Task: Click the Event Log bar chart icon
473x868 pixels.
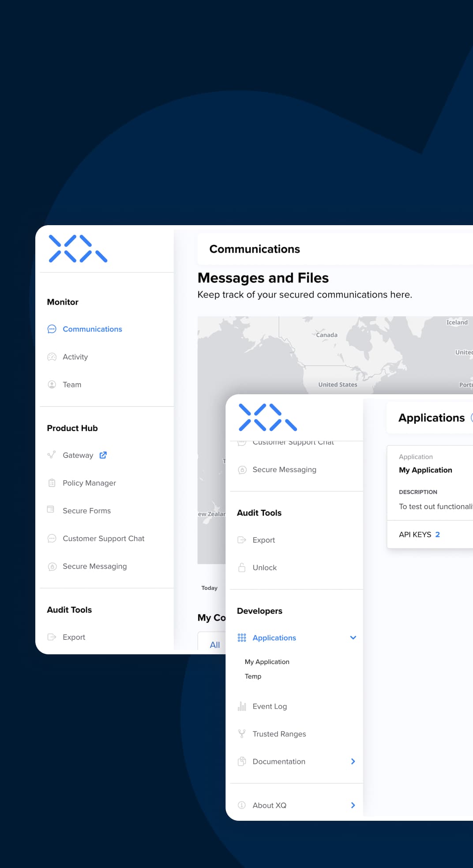Action: 242,706
